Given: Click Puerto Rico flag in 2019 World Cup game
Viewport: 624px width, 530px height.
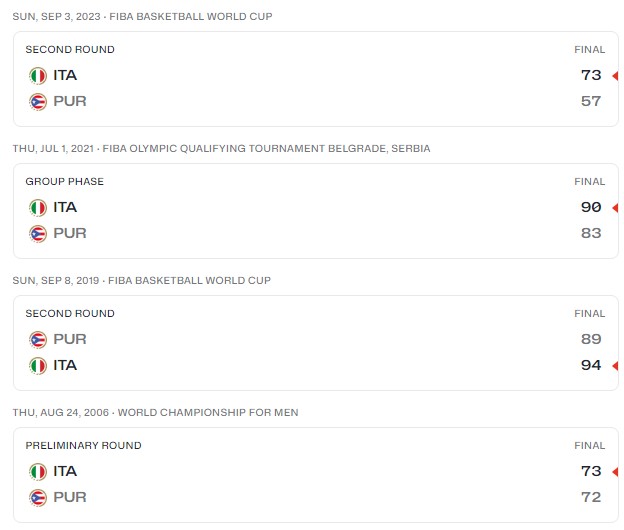Looking at the screenshot, I should (38, 339).
